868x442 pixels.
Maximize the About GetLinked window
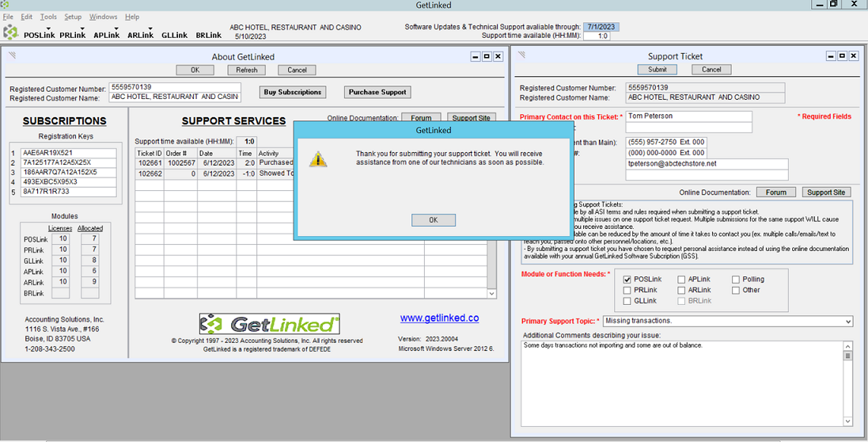(487, 56)
